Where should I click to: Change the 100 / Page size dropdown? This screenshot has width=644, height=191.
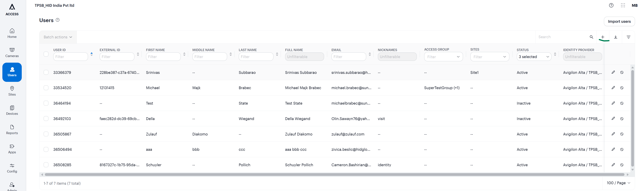coord(619,183)
